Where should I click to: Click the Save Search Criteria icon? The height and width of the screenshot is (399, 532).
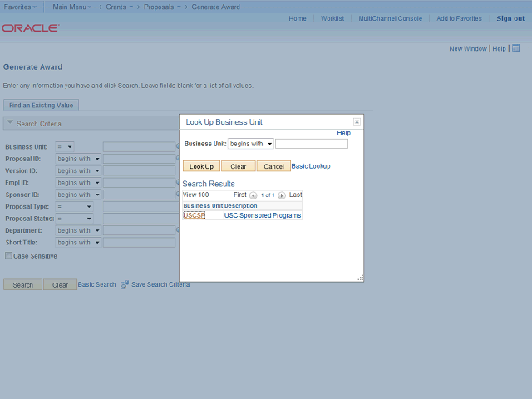click(125, 284)
